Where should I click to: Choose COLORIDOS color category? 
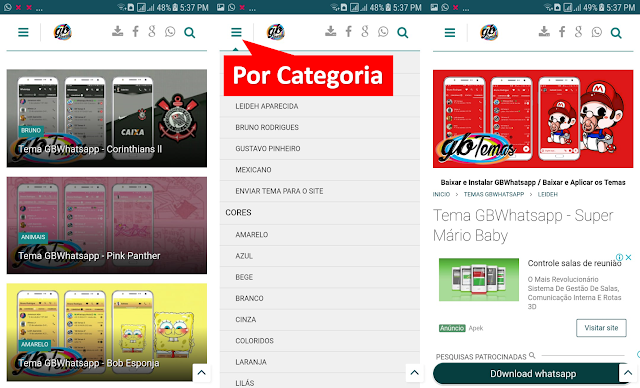click(320, 341)
